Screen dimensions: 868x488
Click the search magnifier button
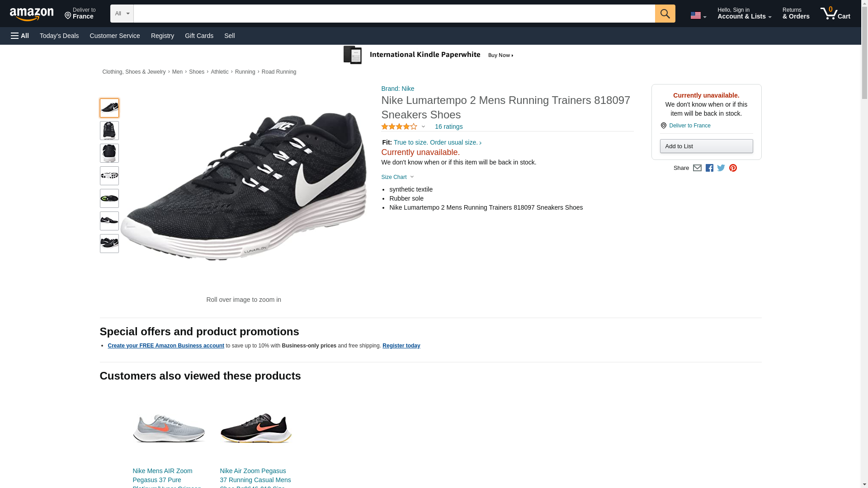[665, 14]
